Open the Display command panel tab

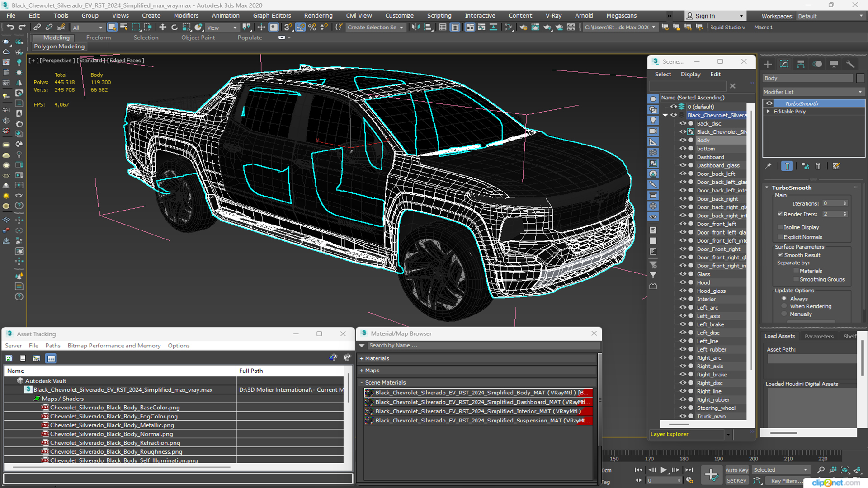coord(834,64)
